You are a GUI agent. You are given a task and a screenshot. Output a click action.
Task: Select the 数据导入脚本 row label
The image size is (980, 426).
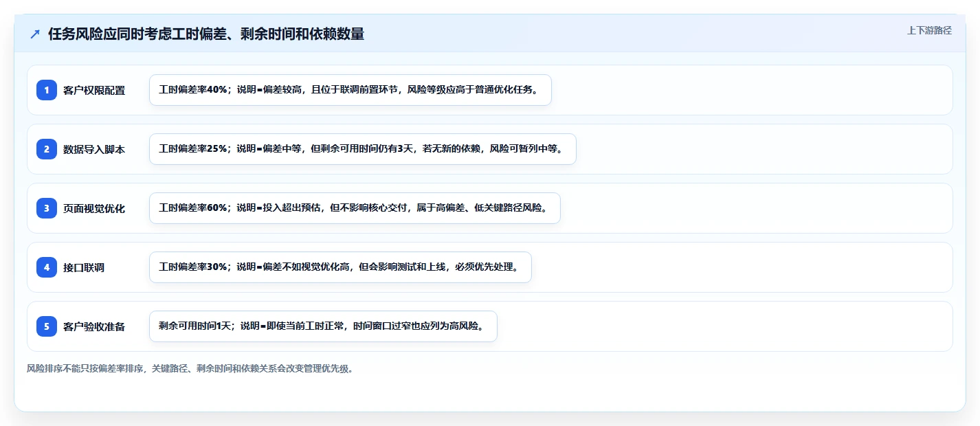(94, 149)
